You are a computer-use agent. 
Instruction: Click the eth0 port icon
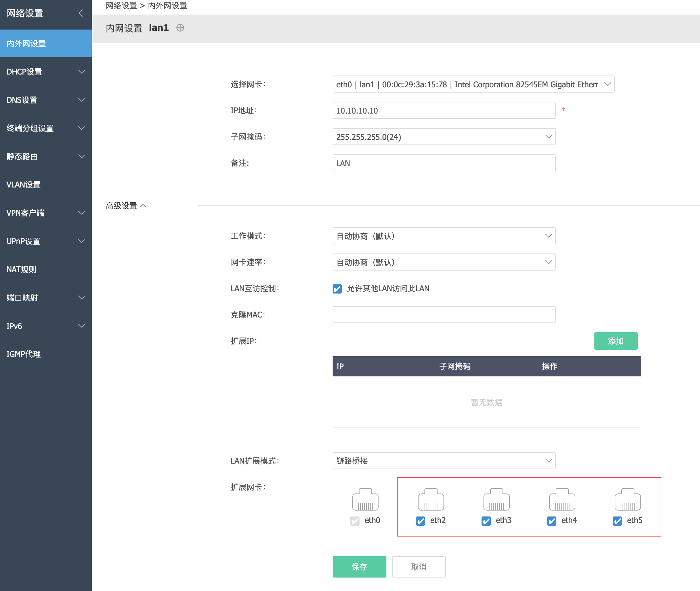(x=365, y=499)
